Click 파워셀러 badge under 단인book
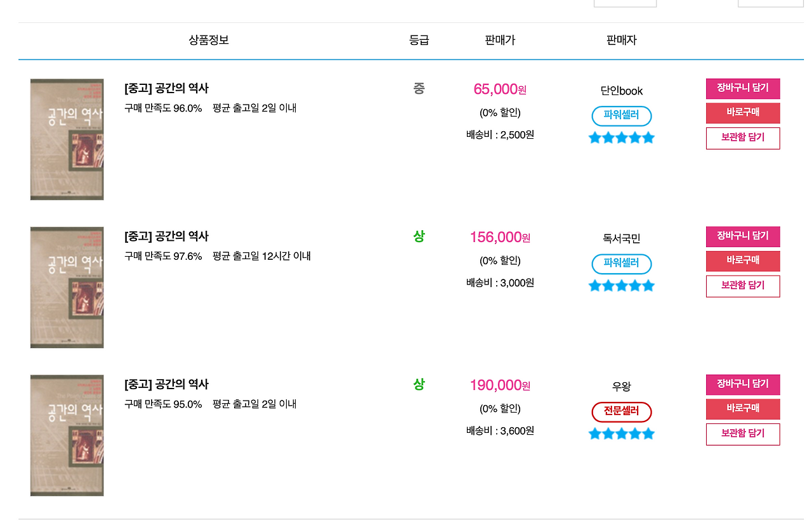812x521 pixels. click(621, 116)
